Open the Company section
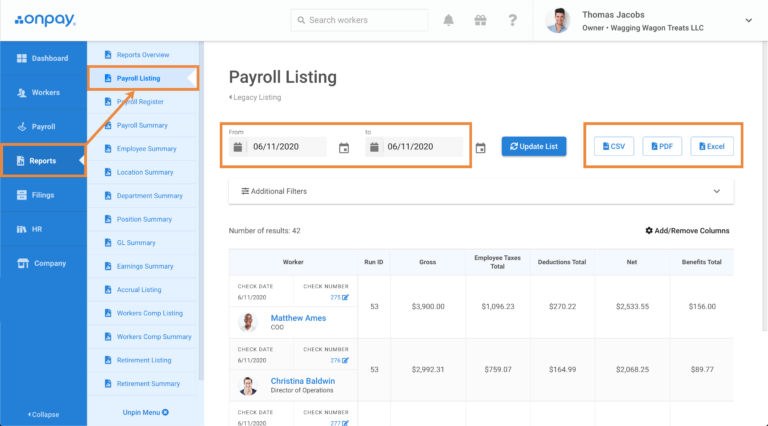Screen dimensions: 768x426 44,263
